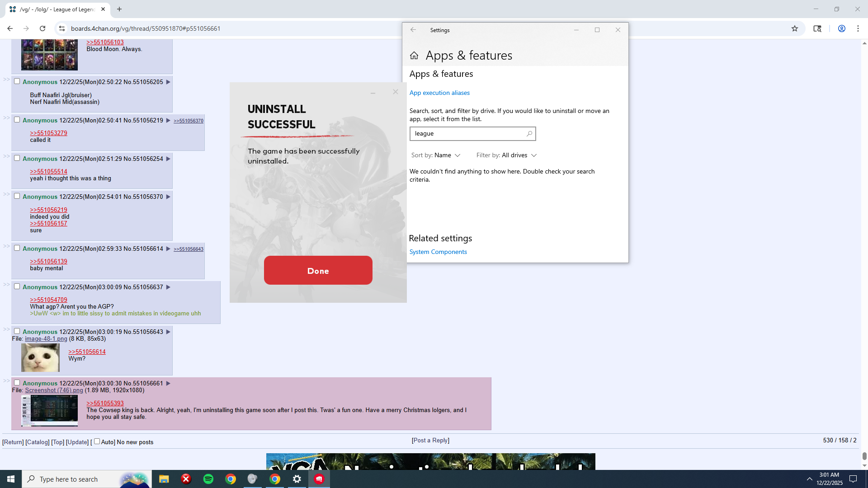Click the Settings home icon
868x488 pixels.
point(414,56)
